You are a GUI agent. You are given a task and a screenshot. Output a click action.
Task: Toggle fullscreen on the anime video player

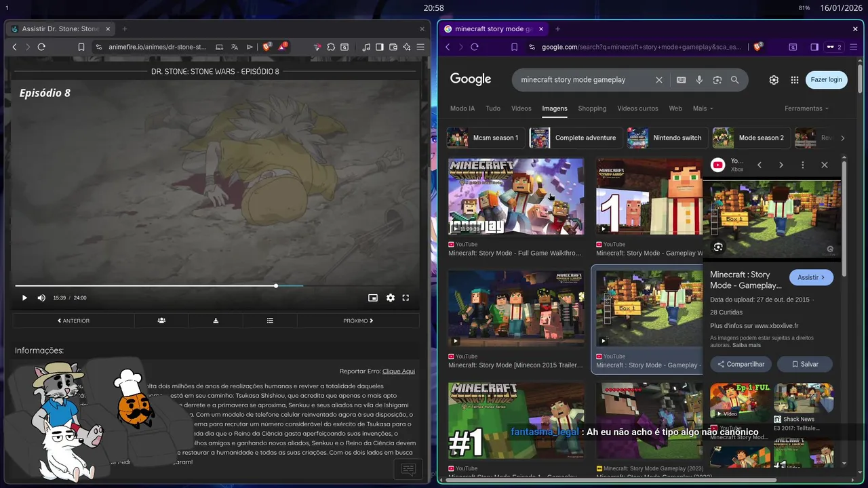pos(406,298)
